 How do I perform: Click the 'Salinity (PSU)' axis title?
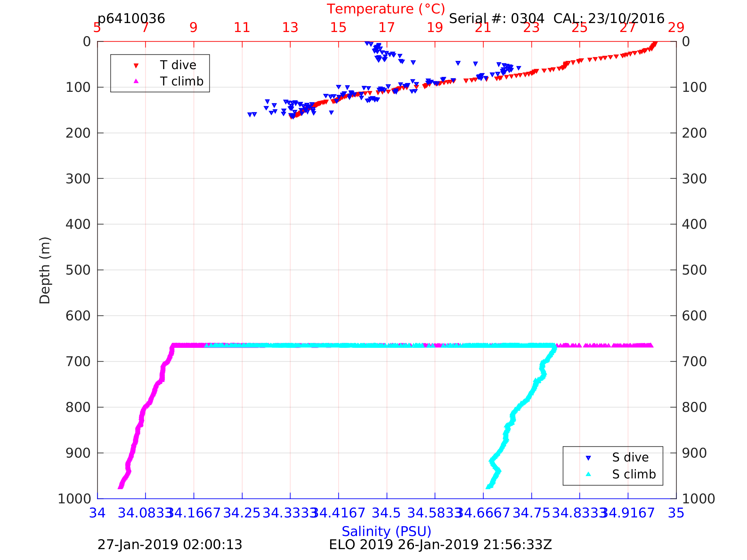click(x=387, y=531)
